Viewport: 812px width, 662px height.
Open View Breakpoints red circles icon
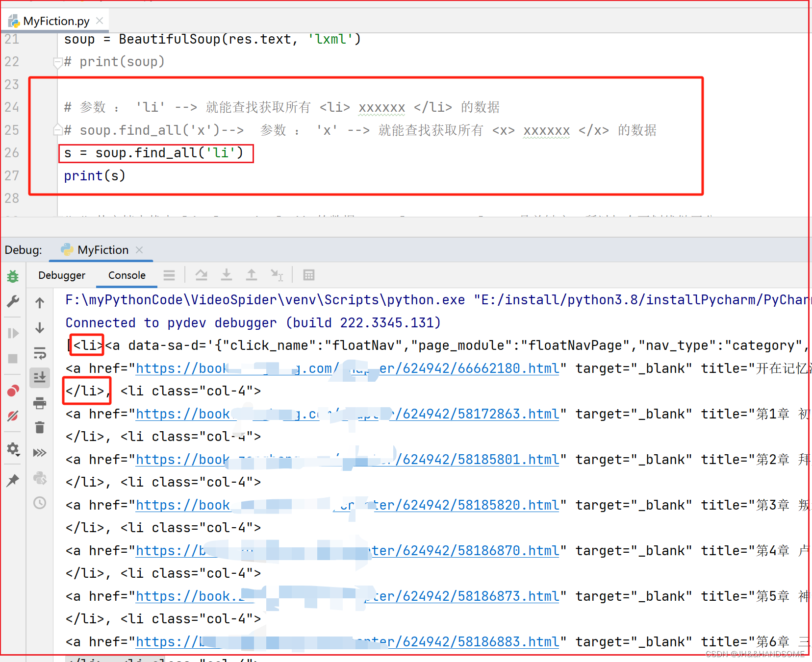pyautogui.click(x=13, y=391)
